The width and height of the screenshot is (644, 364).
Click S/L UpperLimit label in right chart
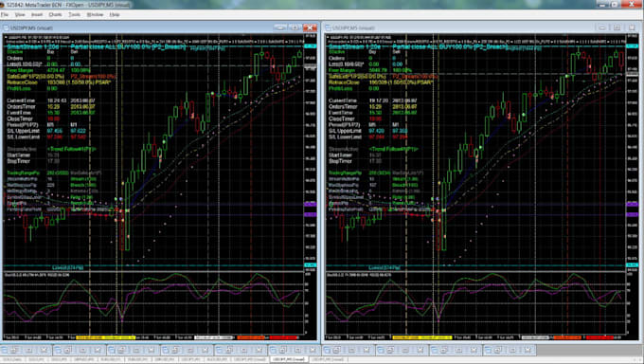tap(346, 131)
